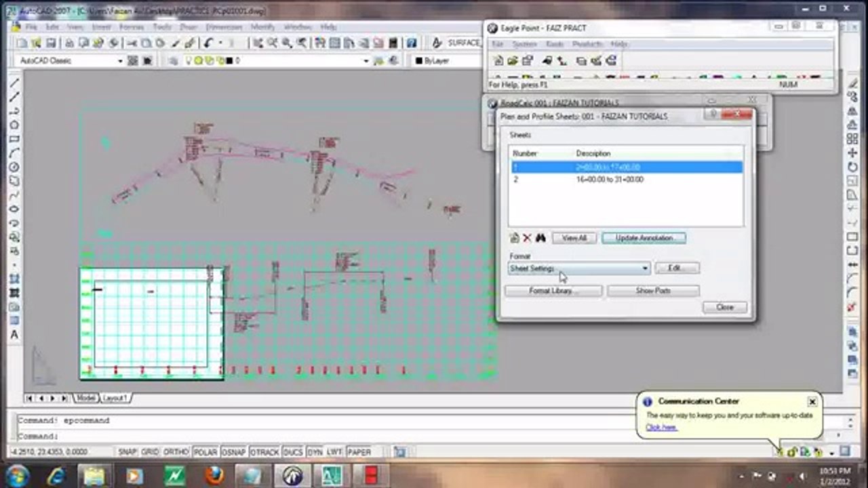Screen dimensions: 868x488
Task: Select the Erase modify tool
Action: (852, 83)
